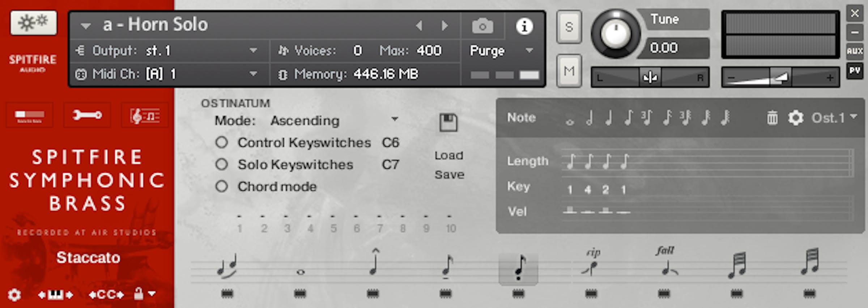Open the Output st. 1 dropdown
The image size is (868, 308).
click(x=170, y=51)
